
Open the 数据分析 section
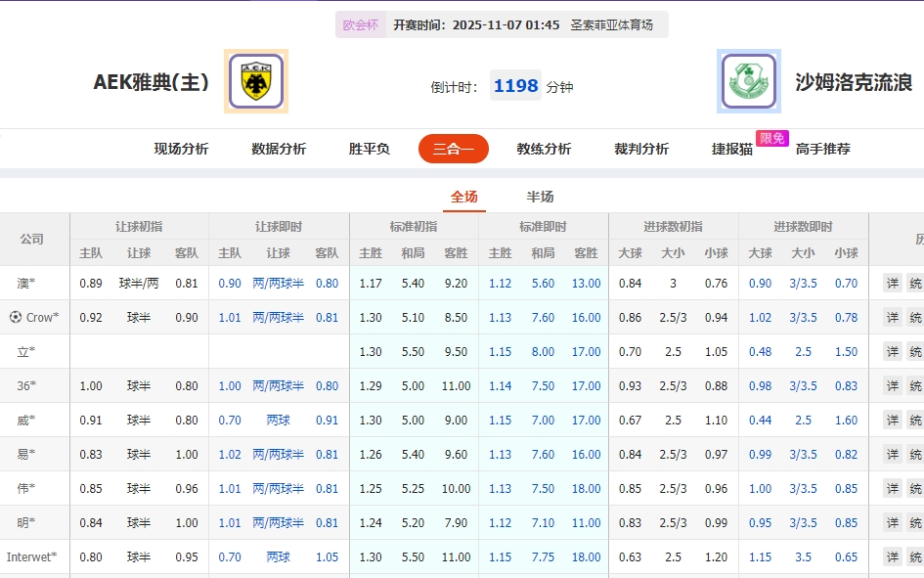coord(277,149)
